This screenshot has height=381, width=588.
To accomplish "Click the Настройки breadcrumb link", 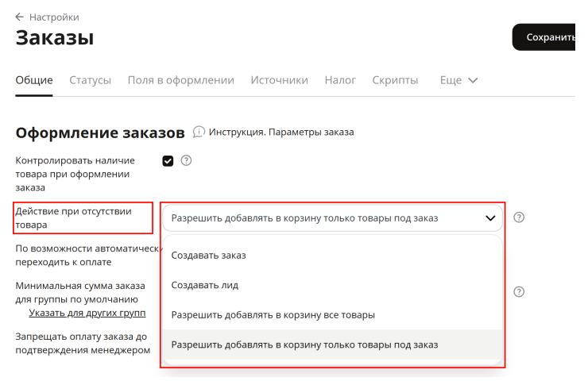I will [54, 17].
